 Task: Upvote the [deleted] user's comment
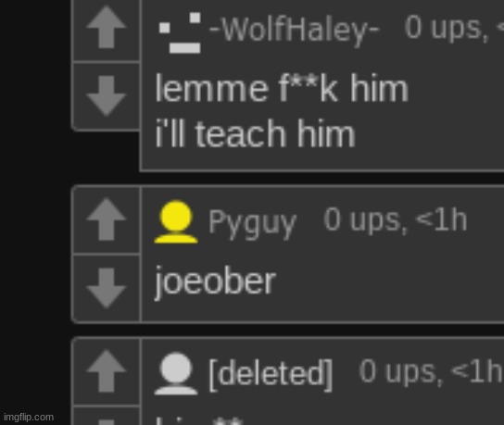(107, 371)
